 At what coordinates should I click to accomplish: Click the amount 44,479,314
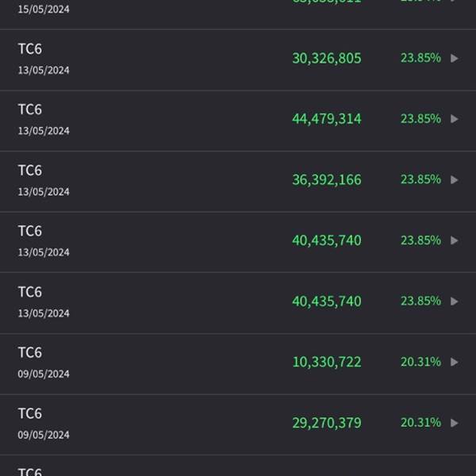coord(326,119)
